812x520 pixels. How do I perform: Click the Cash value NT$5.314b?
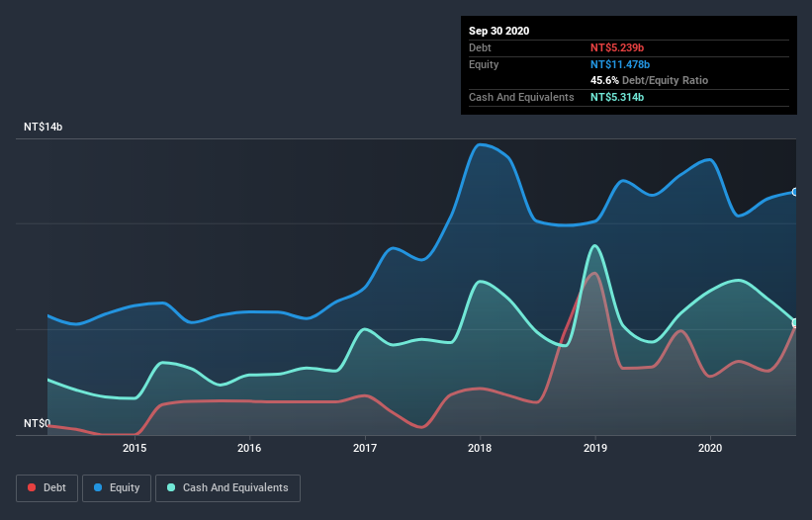(x=617, y=97)
